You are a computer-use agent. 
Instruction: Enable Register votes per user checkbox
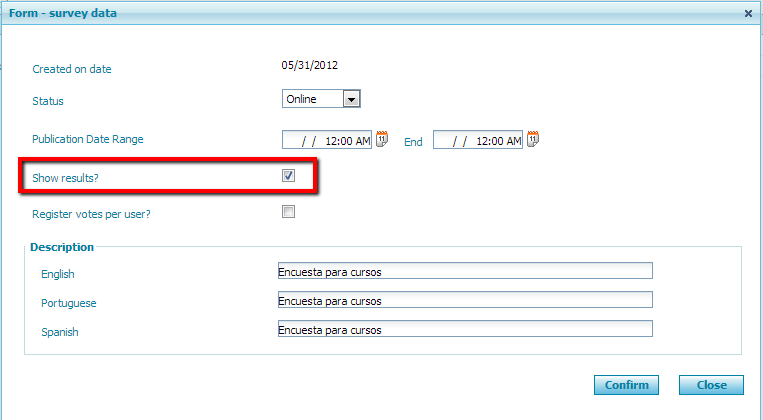pyautogui.click(x=288, y=212)
